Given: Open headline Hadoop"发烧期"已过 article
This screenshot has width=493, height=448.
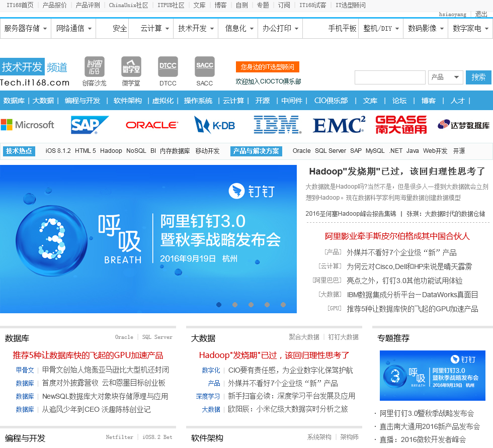Looking at the screenshot, I should click(x=397, y=171).
